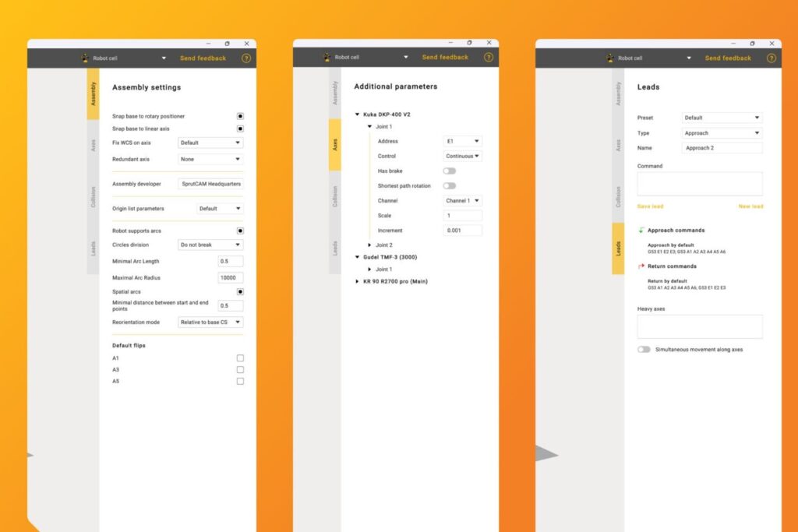Enable Simultaneous movement along axes toggle
The image size is (798, 532).
pos(644,350)
